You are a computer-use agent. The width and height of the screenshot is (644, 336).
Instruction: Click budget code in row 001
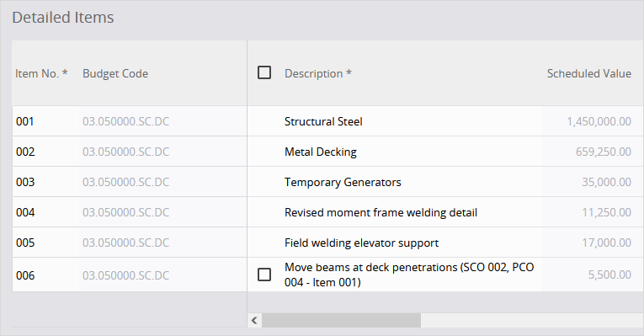(x=125, y=121)
